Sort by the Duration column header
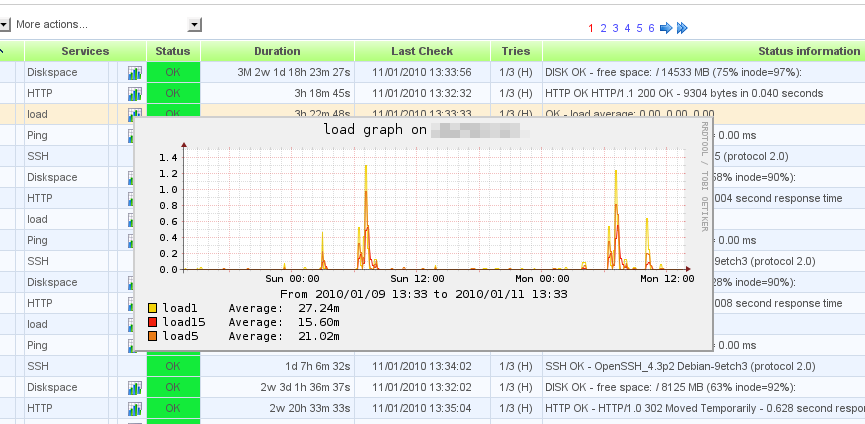Viewport: 865px width, 424px height. [277, 51]
